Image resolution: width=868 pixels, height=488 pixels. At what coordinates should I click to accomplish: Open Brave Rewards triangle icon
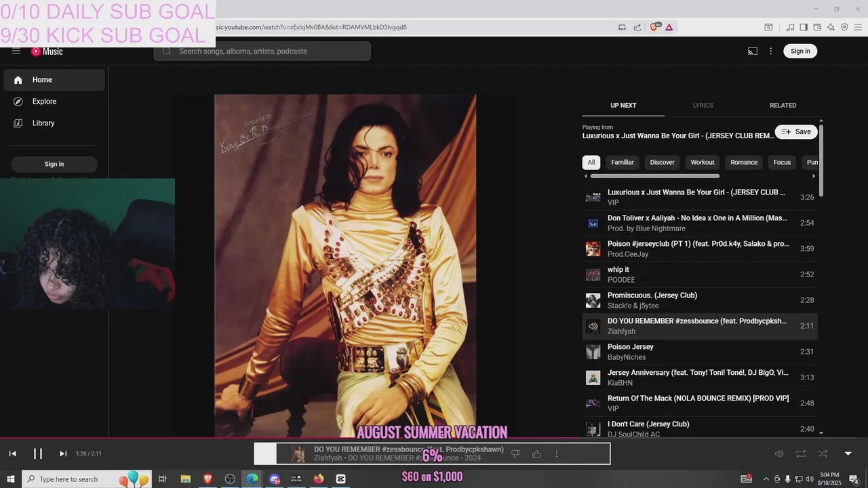tap(669, 27)
